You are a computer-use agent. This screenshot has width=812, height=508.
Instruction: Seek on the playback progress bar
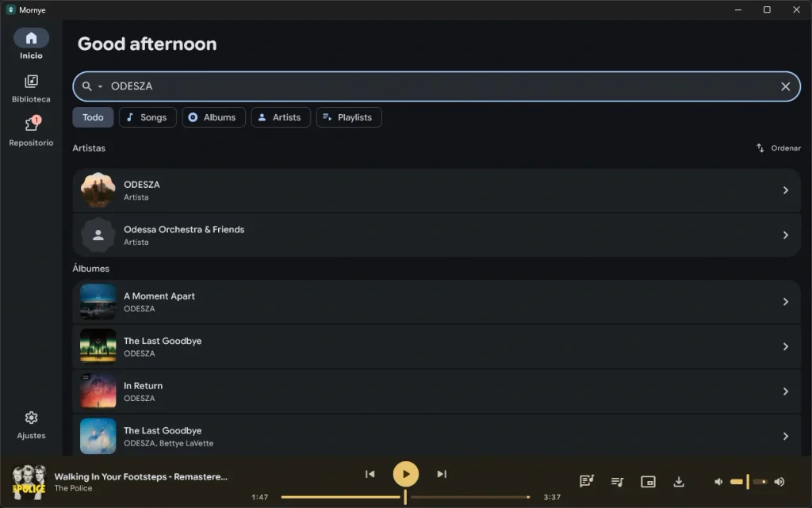405,497
